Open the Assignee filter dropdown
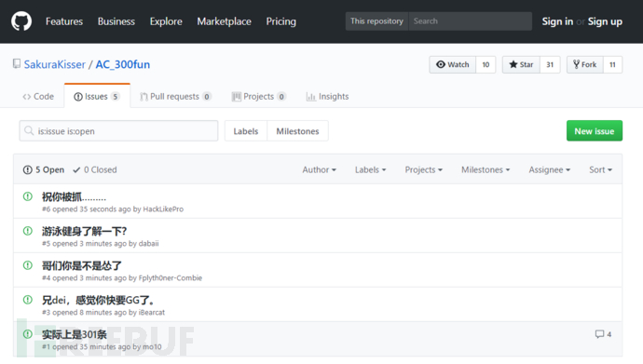 tap(550, 169)
